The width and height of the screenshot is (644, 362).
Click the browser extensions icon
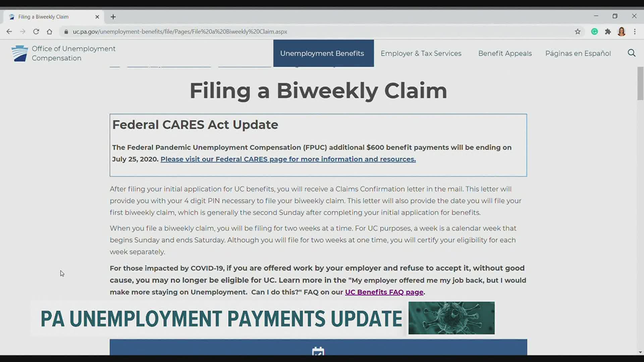point(608,32)
